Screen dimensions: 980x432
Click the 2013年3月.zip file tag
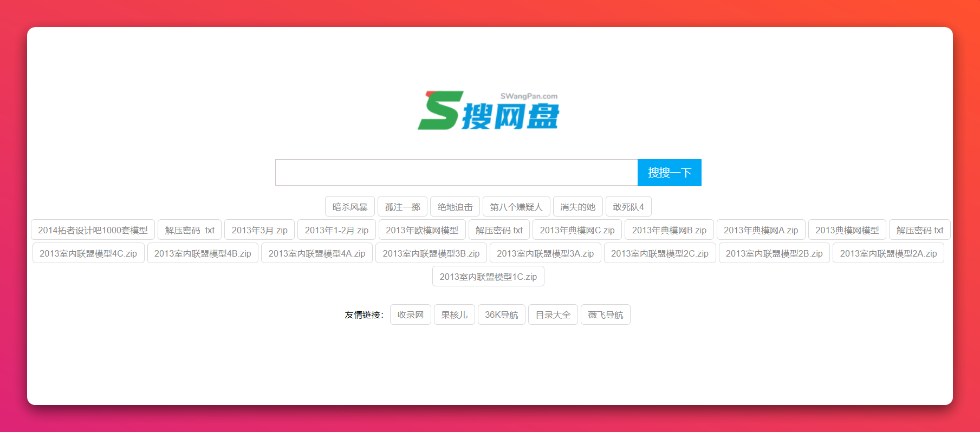pos(259,230)
